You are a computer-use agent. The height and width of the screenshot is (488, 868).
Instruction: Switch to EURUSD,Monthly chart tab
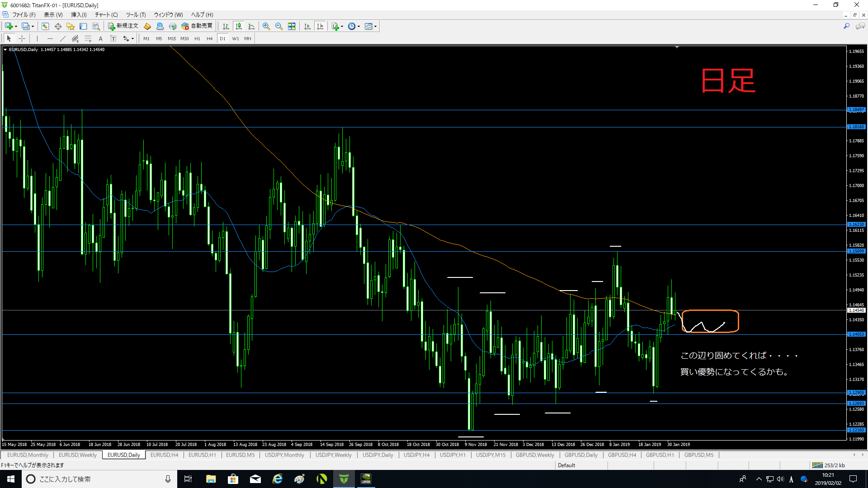28,455
